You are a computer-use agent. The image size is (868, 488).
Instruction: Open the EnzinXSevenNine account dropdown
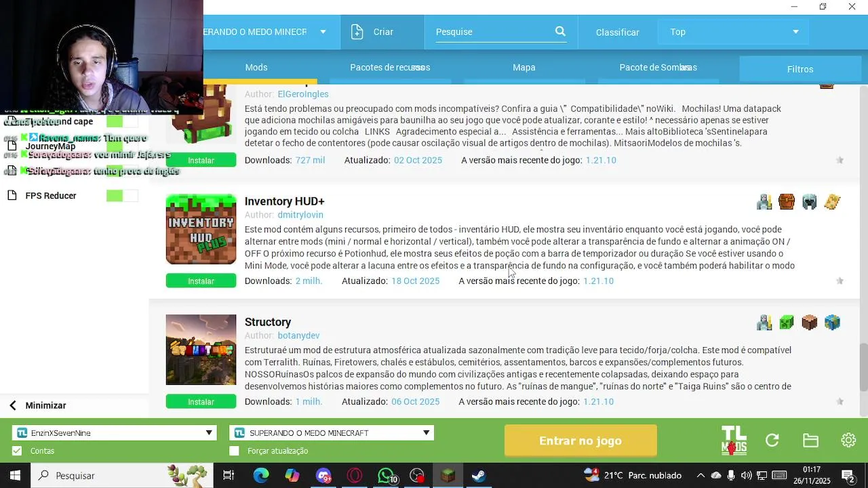point(115,432)
